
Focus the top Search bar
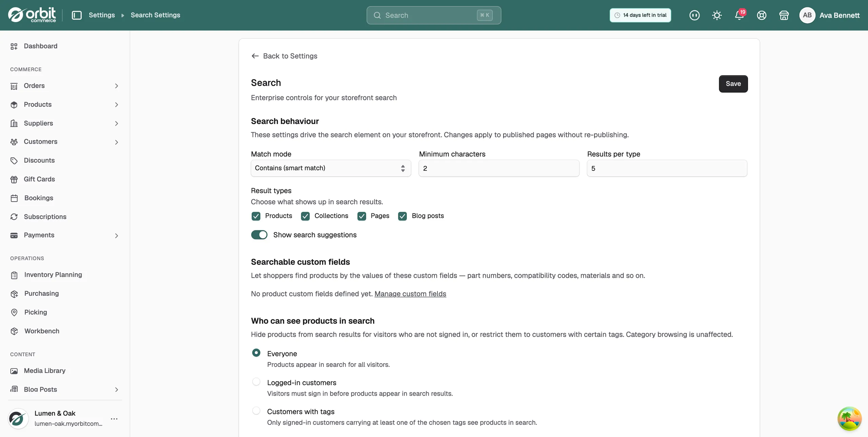[434, 15]
